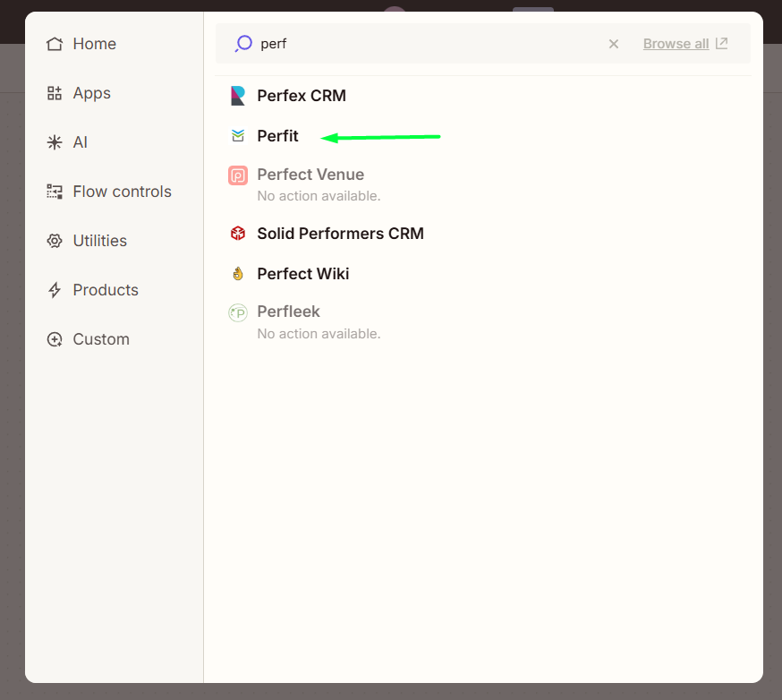
Task: Click the Perfect Wiki hand icon
Action: [x=238, y=273]
